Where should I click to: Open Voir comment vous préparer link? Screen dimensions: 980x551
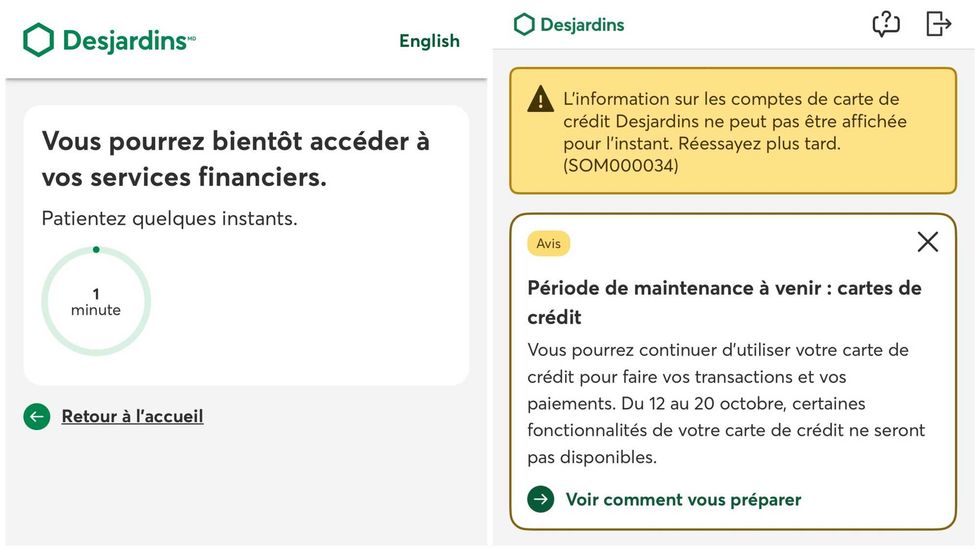click(683, 500)
